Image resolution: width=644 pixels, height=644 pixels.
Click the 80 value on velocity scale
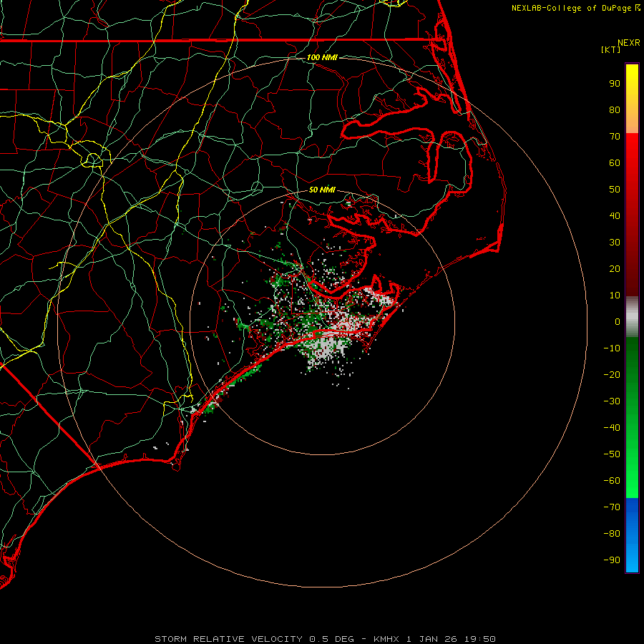[615, 110]
